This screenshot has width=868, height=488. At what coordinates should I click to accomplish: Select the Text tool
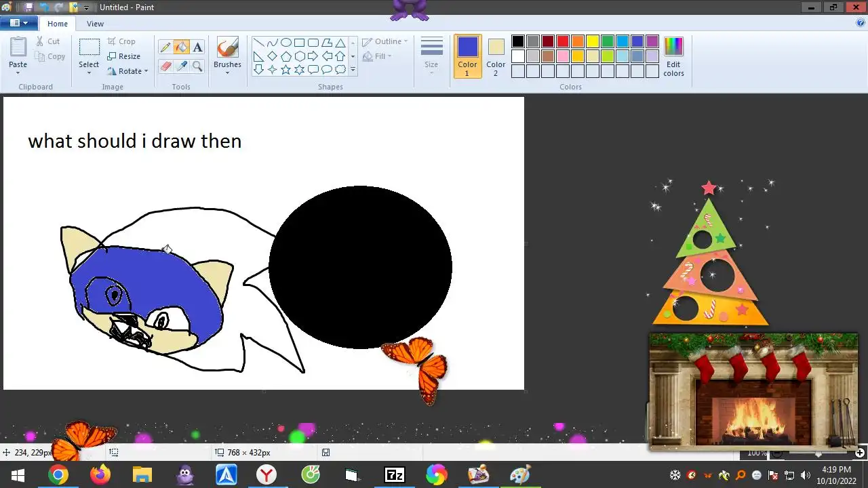[x=197, y=47]
